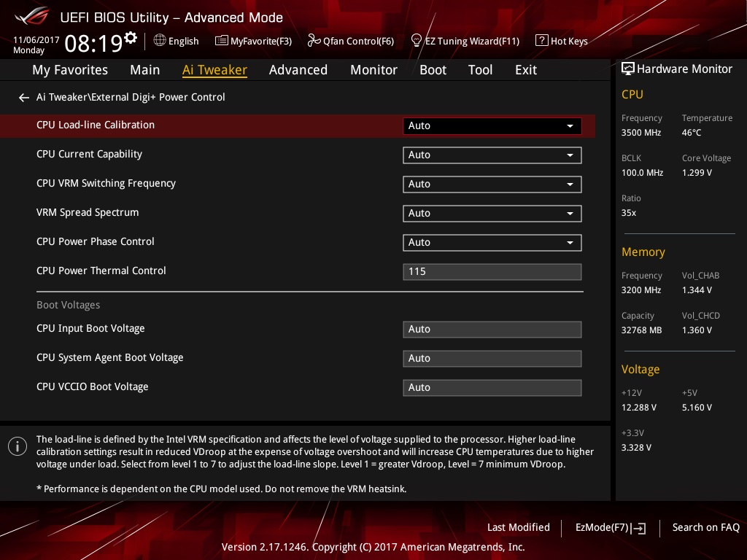Select the Ai Tweaker tab
This screenshot has width=747, height=560.
pyautogui.click(x=215, y=70)
